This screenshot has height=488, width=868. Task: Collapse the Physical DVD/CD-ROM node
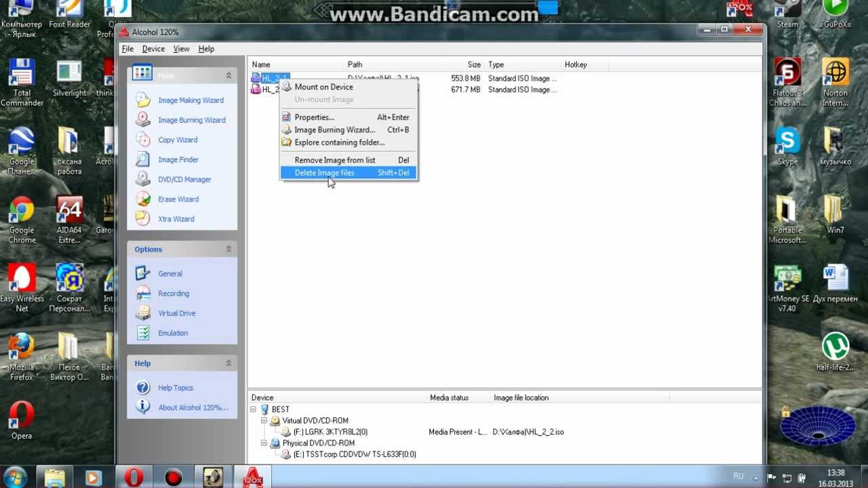click(x=265, y=443)
